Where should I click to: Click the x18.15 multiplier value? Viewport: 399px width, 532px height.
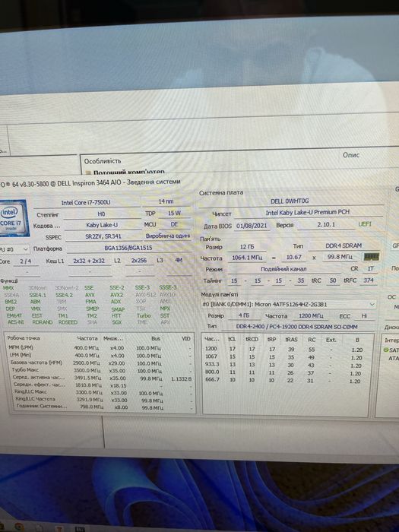tap(118, 386)
